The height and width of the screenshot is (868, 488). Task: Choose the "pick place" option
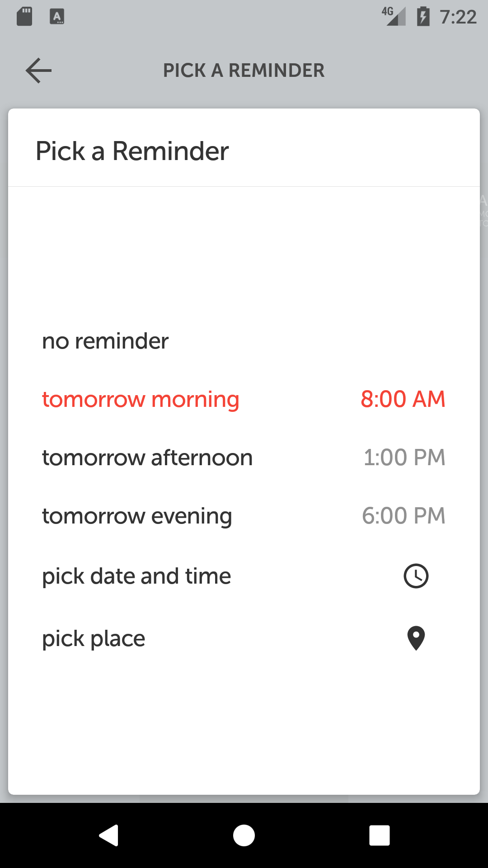(x=94, y=638)
